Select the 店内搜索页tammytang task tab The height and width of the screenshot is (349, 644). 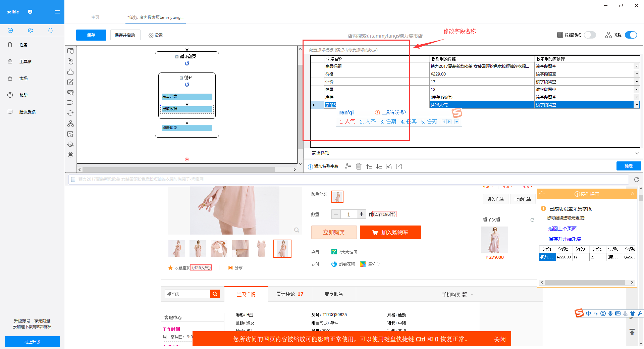(x=155, y=17)
